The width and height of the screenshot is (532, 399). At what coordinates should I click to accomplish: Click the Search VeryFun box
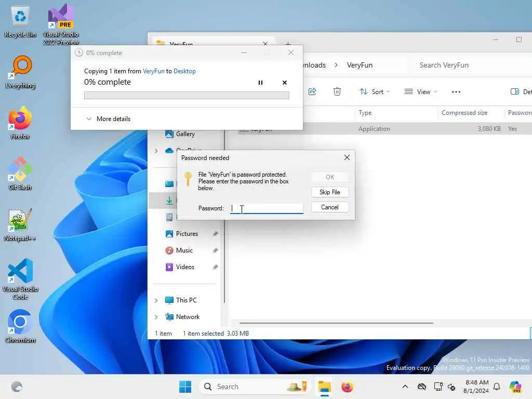tap(472, 65)
